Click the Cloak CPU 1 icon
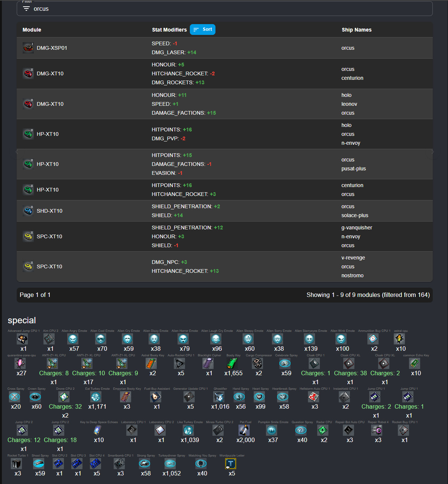 point(314,363)
